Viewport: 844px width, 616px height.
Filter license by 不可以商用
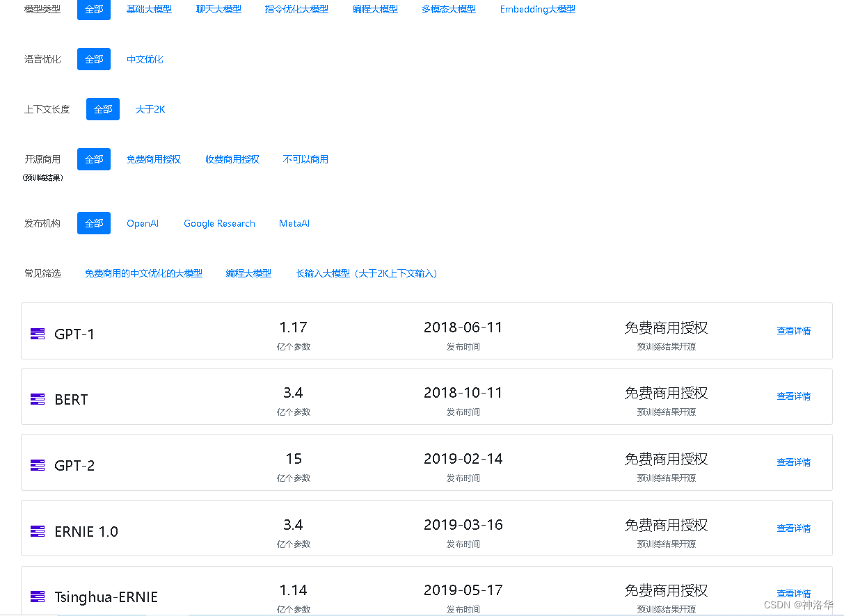pos(305,160)
